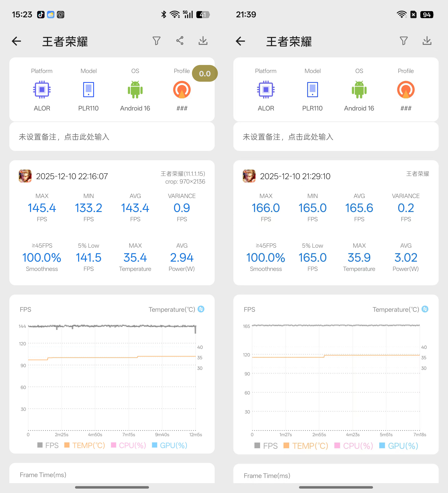Download the left report via download icon
The height and width of the screenshot is (493, 448).
point(203,41)
